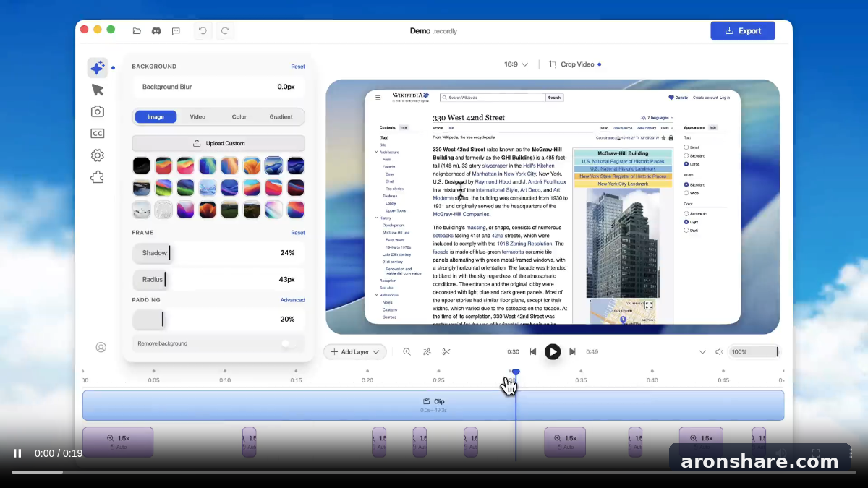Undo the last edit
This screenshot has width=868, height=488.
coord(203,31)
